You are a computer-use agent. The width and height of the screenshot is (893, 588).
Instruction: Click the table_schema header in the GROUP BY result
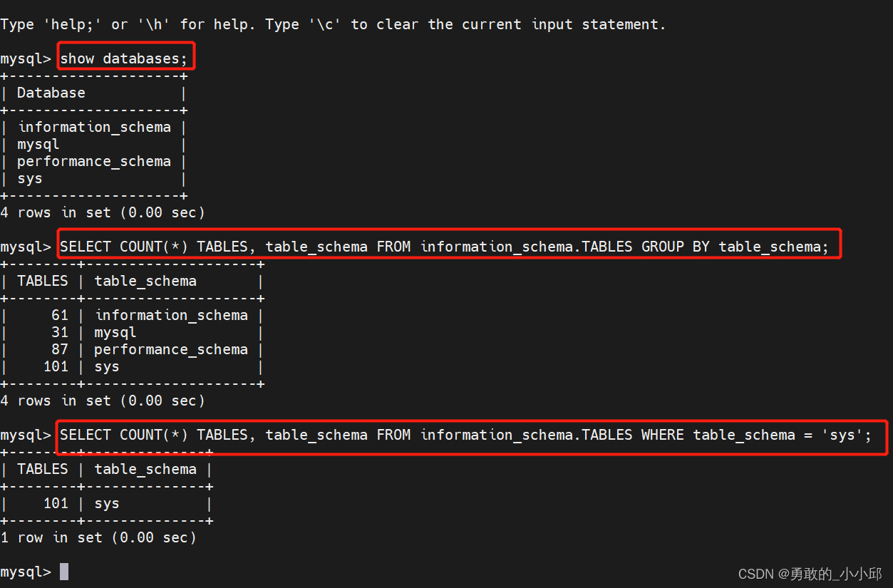coord(145,281)
